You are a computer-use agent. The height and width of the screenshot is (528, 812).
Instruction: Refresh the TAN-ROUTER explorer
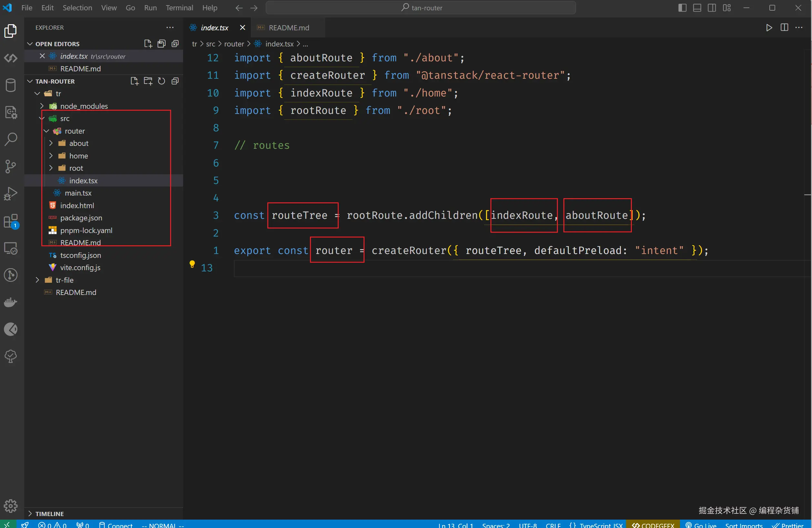coord(161,81)
